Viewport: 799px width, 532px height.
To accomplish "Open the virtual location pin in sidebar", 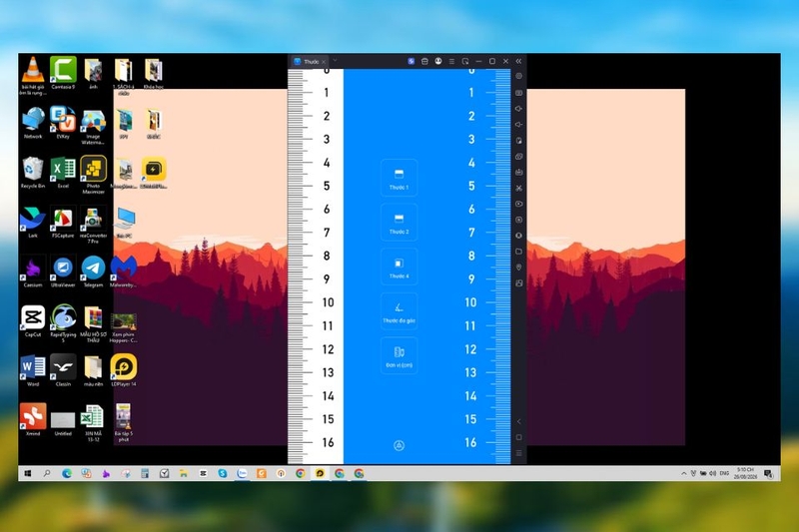I will (518, 267).
